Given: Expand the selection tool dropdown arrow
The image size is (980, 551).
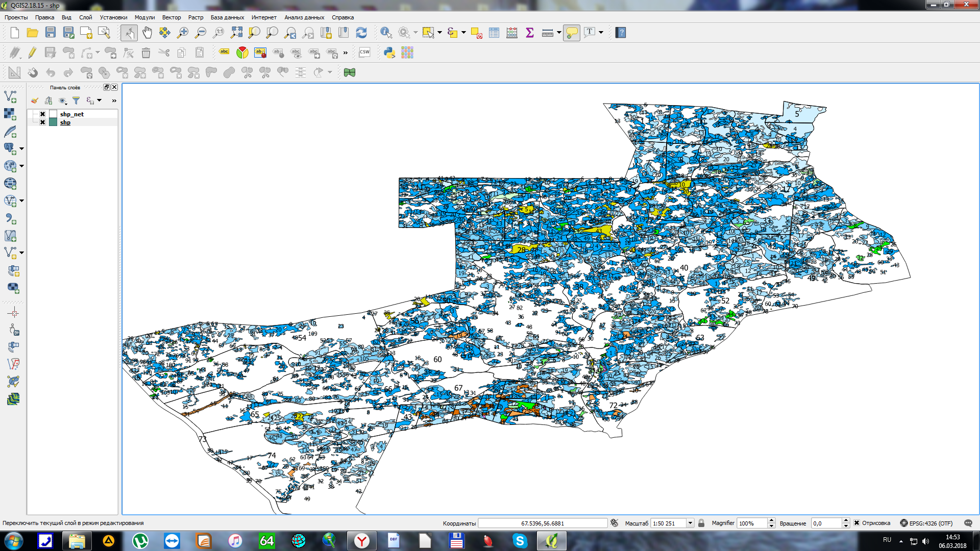Looking at the screenshot, I should (439, 33).
